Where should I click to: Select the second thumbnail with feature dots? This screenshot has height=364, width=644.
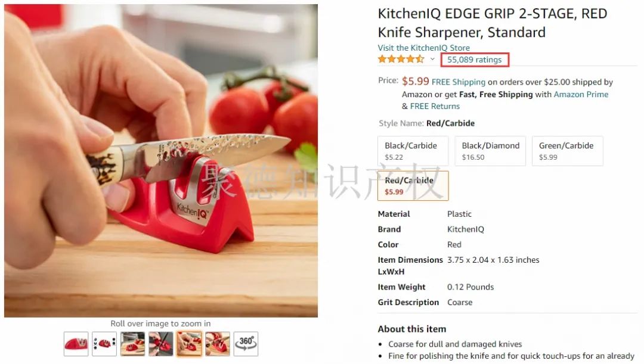(x=104, y=344)
